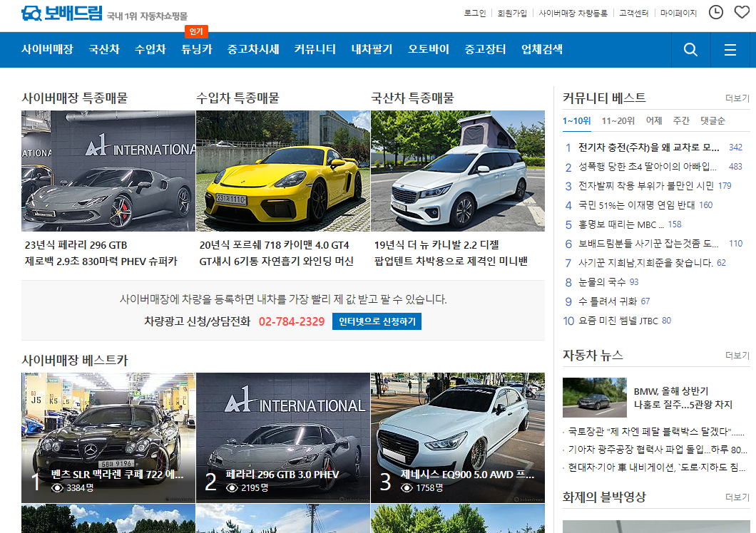The image size is (756, 533).
Task: Open 튜닝카 menu
Action: pos(196,49)
